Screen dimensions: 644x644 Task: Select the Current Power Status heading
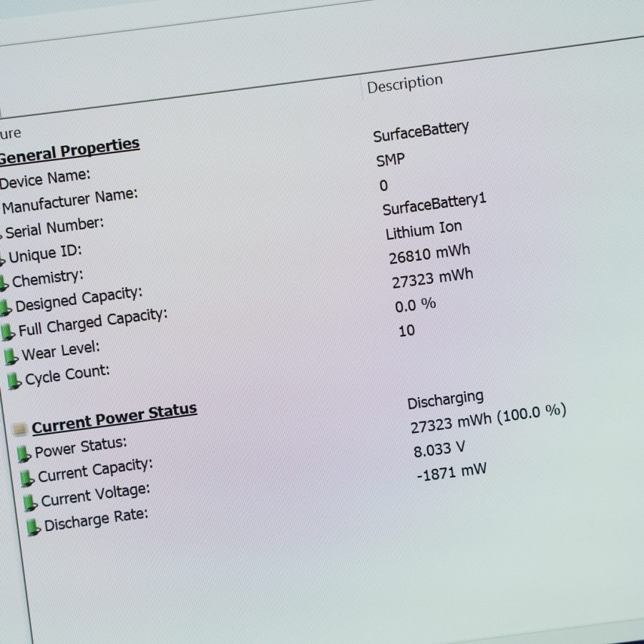pos(114,418)
